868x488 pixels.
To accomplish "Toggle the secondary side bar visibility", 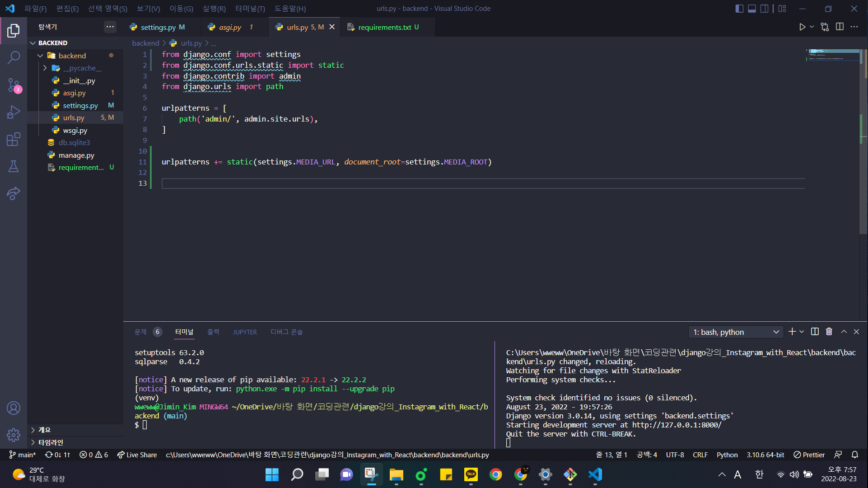I will pyautogui.click(x=764, y=8).
